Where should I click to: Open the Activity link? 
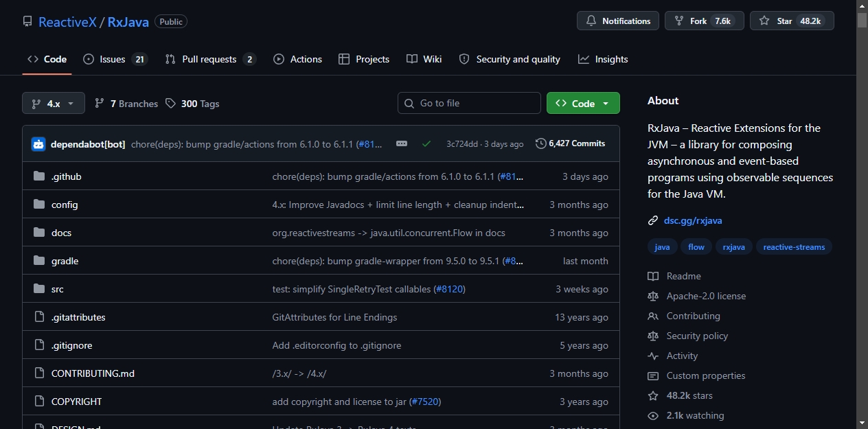pyautogui.click(x=673, y=356)
